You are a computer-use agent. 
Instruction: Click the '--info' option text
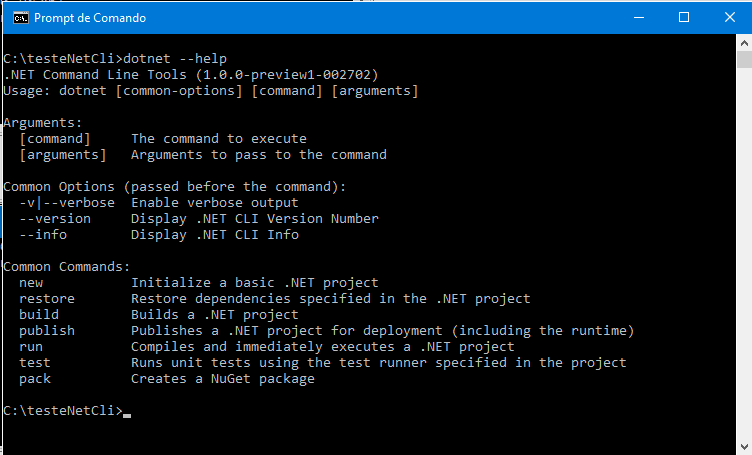[43, 234]
